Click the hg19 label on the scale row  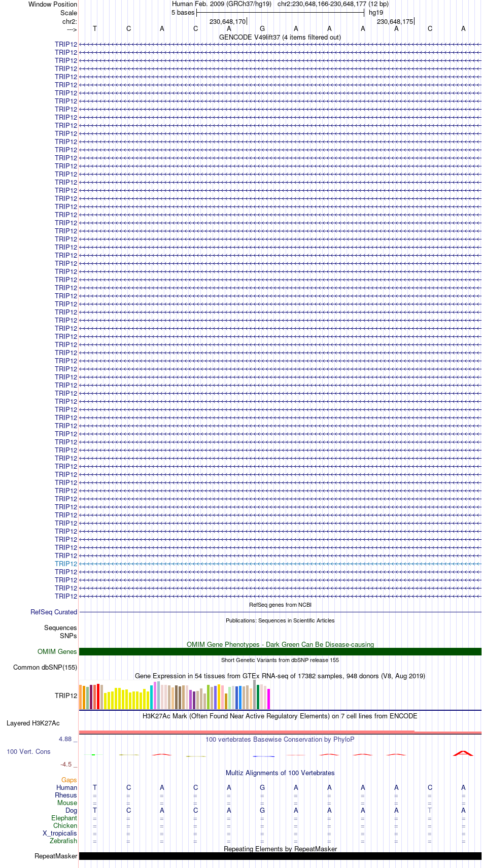click(376, 13)
